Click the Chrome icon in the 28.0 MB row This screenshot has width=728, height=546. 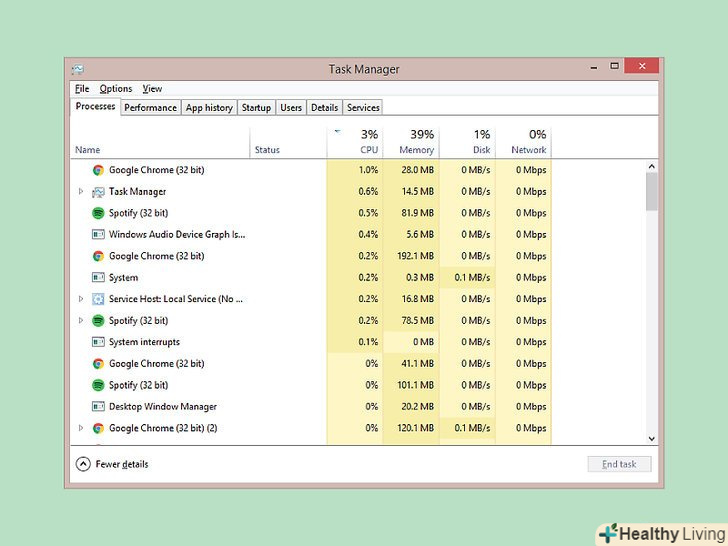98,170
